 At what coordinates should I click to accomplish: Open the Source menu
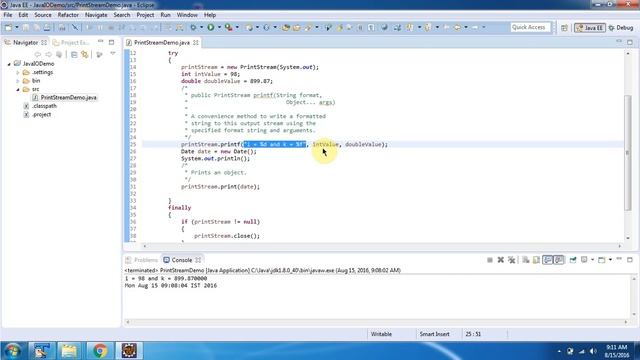click(43, 15)
